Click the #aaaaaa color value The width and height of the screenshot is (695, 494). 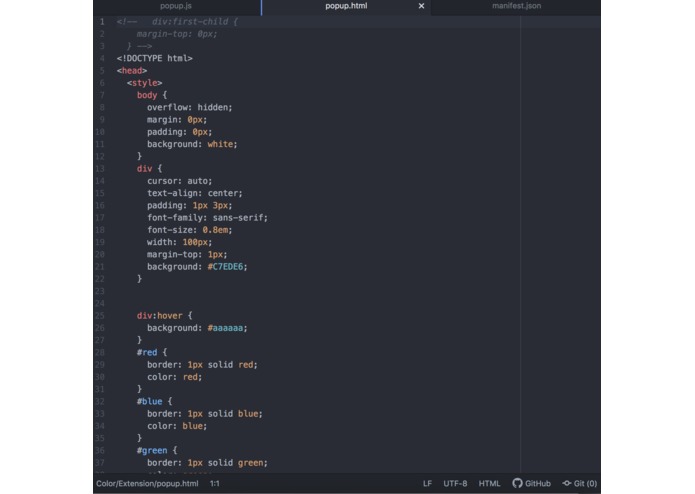[x=225, y=328]
